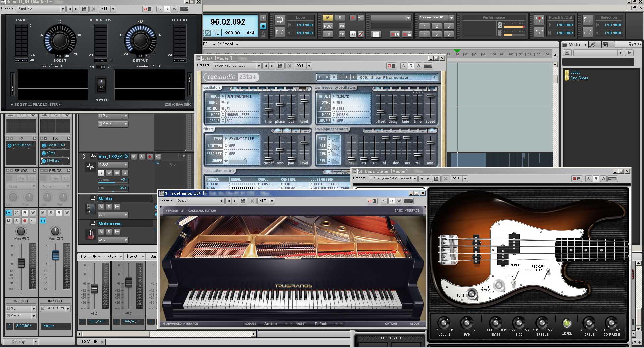This screenshot has width=644, height=348.
Task: Toggle phase invert icon in console strip
Action: 16,213
